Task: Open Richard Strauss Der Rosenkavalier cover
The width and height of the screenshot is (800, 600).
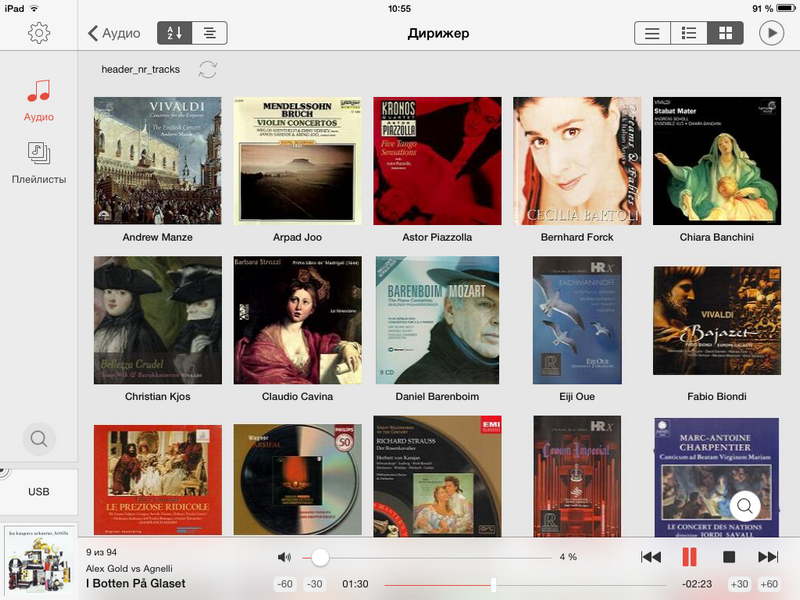Action: click(437, 476)
